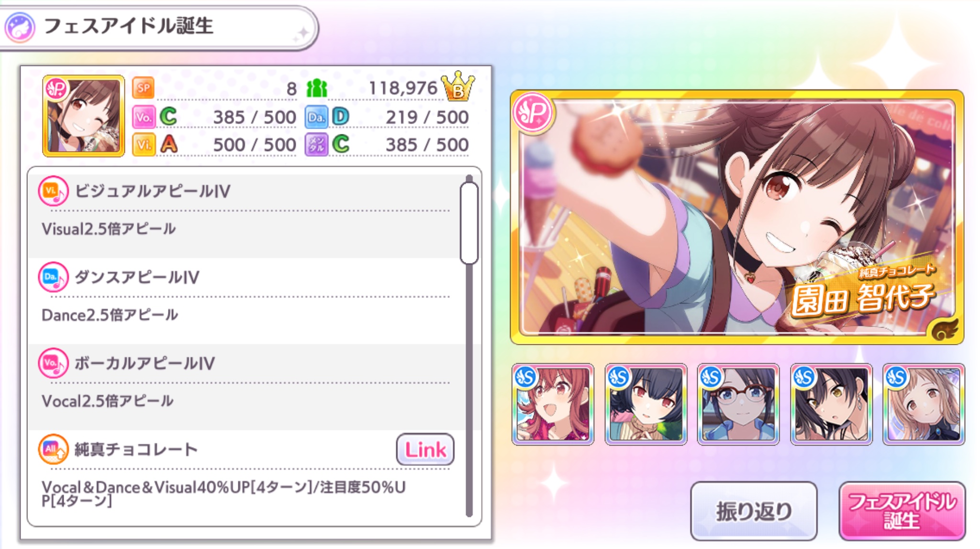This screenshot has width=980, height=549.
Task: Click the ダンスアピールIV skill icon
Action: tap(53, 276)
